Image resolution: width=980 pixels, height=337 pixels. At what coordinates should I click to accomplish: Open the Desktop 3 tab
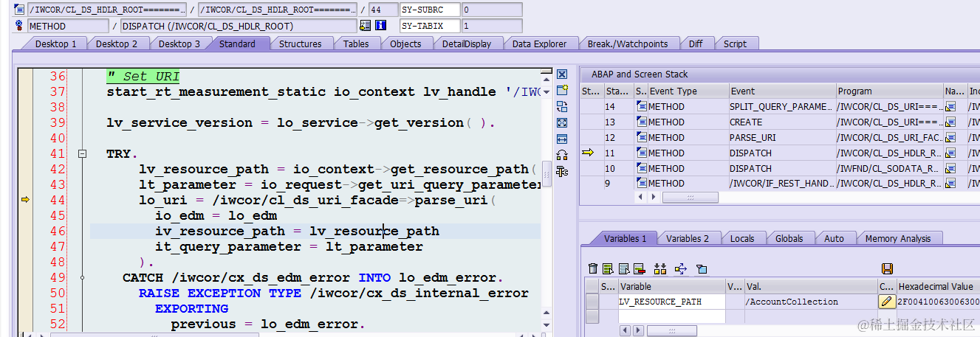click(179, 44)
